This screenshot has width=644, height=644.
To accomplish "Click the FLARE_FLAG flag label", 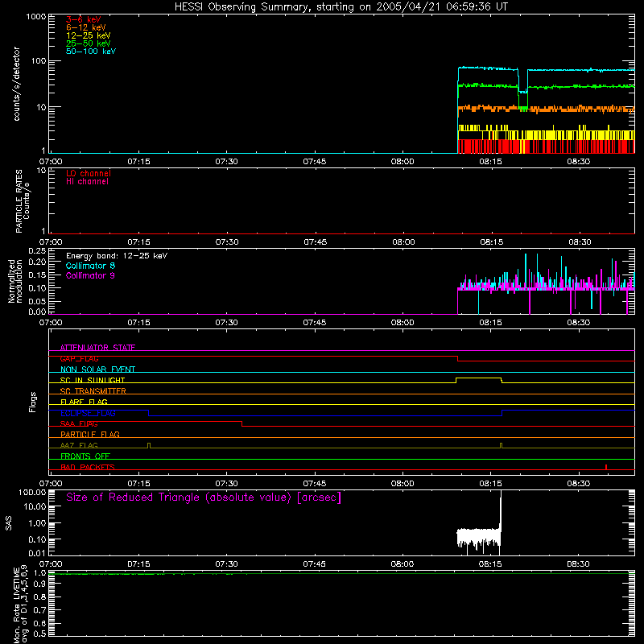I will (84, 402).
